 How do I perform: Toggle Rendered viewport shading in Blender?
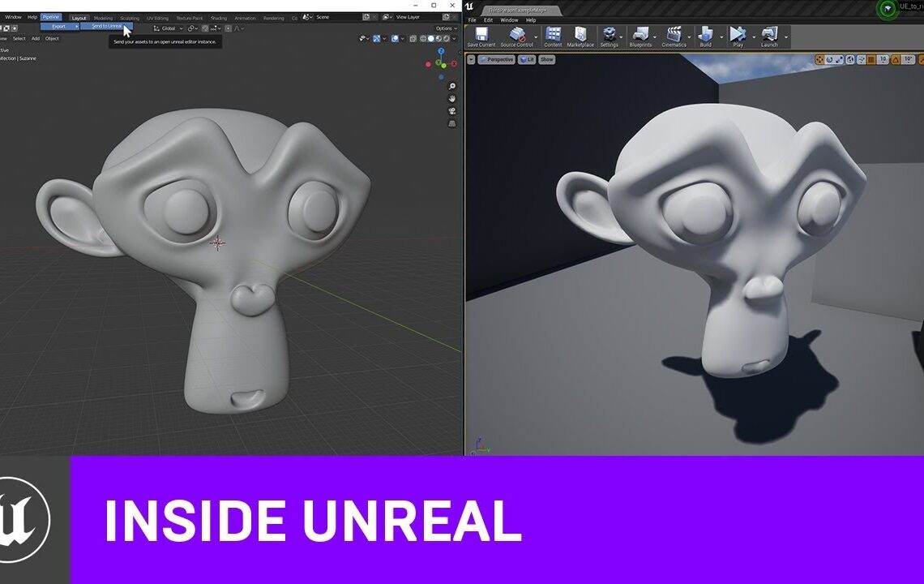coord(447,39)
